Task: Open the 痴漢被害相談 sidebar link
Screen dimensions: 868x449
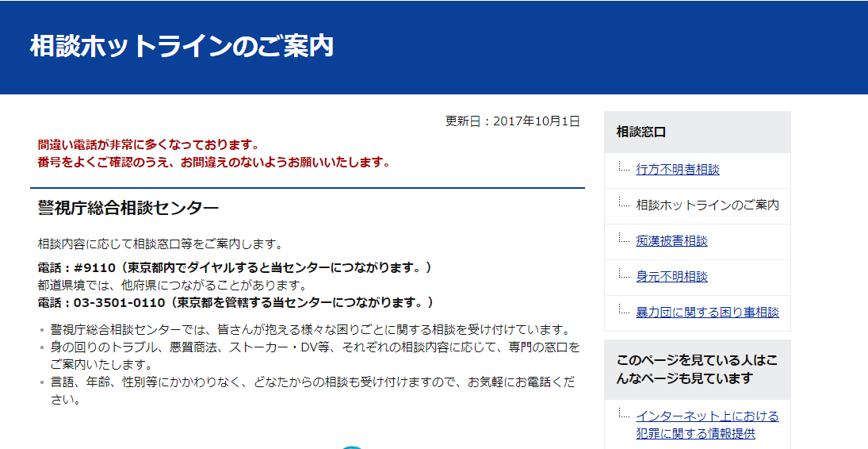Action: (x=671, y=240)
